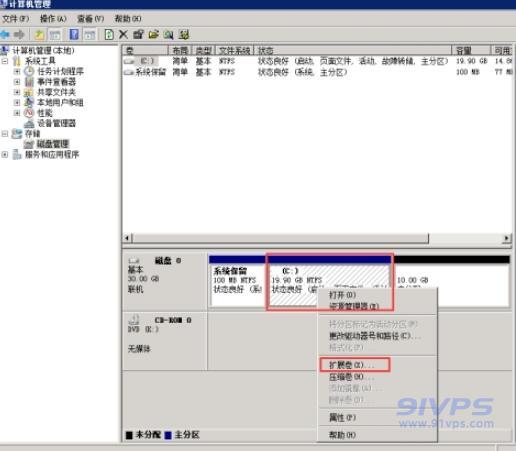Expand the 任务计划程序 tree node
516x451 pixels.
tap(17, 71)
